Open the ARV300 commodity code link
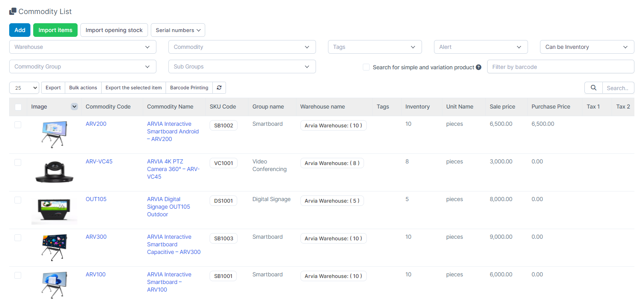The image size is (644, 304). coord(96,237)
